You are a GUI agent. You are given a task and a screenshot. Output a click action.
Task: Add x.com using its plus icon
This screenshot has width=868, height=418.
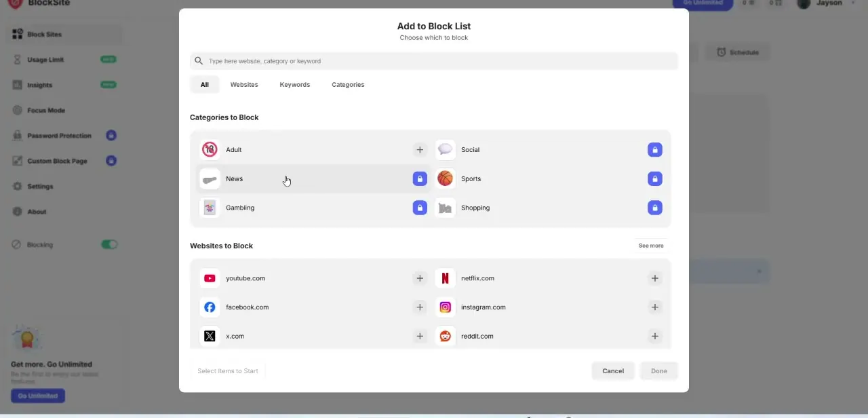[x=420, y=336]
